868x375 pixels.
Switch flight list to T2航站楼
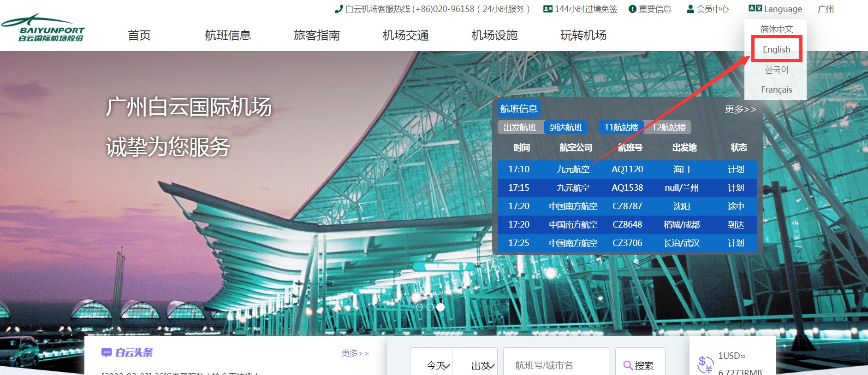coord(669,128)
